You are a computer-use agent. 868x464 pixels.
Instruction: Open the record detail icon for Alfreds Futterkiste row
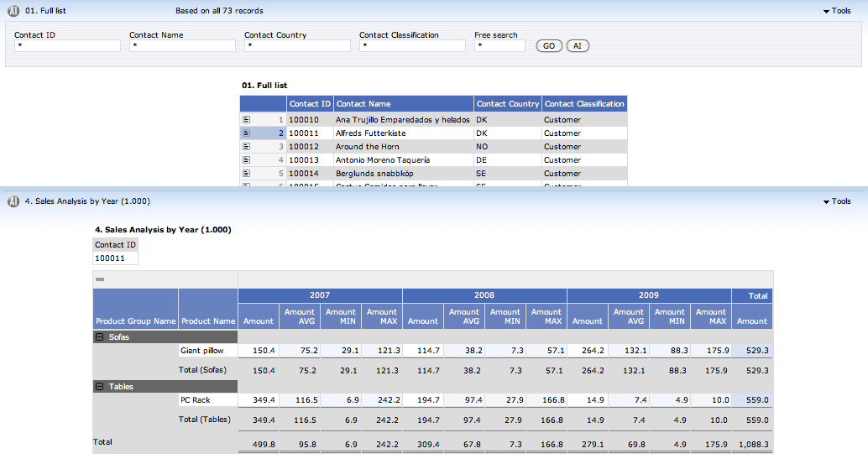(246, 133)
